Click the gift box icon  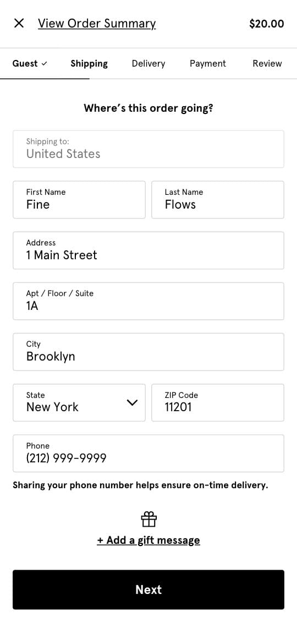tap(148, 519)
